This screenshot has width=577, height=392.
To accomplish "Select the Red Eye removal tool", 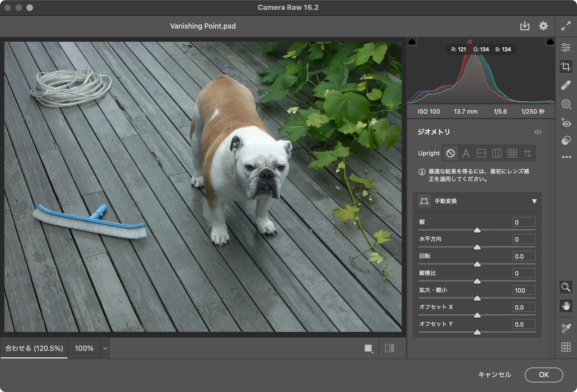I will [566, 123].
